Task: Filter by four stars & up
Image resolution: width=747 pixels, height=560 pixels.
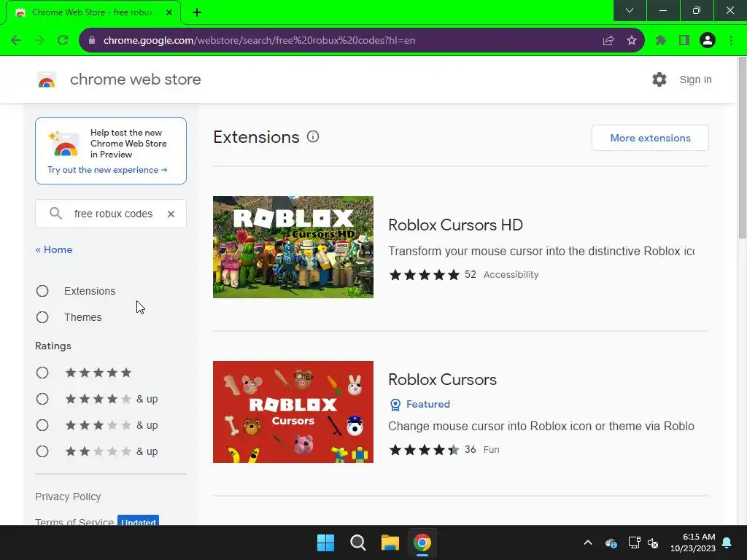Action: click(42, 399)
